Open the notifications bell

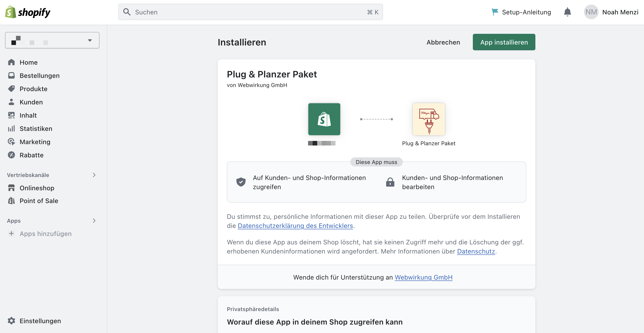(x=567, y=12)
